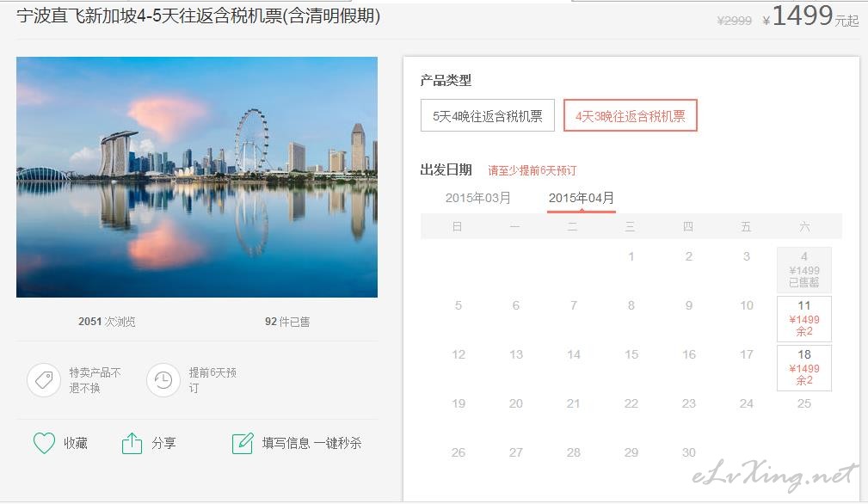Click 填写信息 一键秒杀 link
Image resolution: width=868 pixels, height=504 pixels.
(311, 443)
